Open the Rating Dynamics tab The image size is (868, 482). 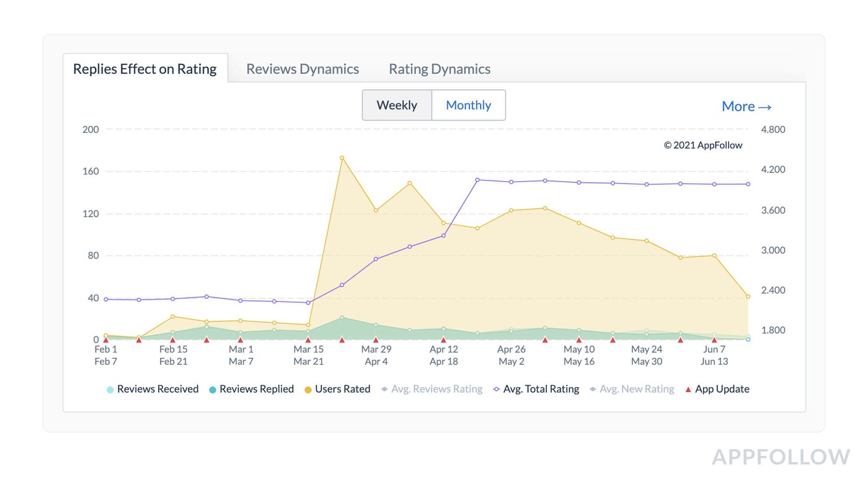pyautogui.click(x=440, y=69)
